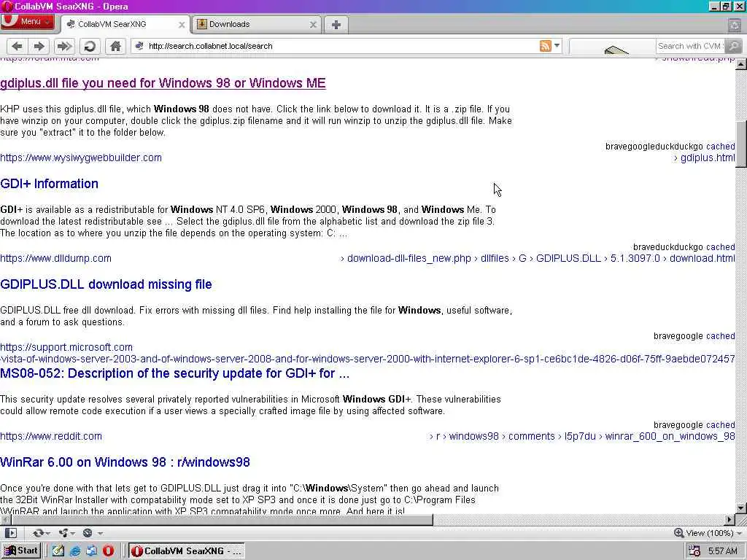Open the View (100%) zoom dropdown
The height and width of the screenshot is (560, 747).
(708, 533)
